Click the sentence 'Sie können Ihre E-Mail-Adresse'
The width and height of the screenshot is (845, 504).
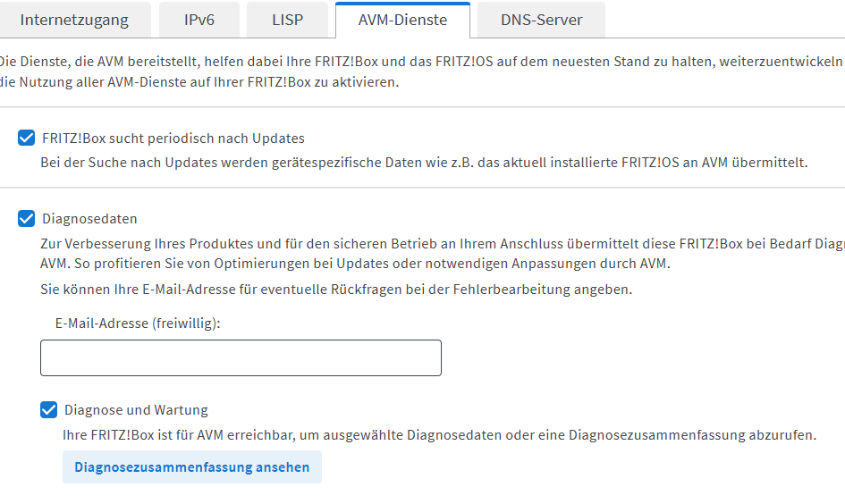point(336,290)
